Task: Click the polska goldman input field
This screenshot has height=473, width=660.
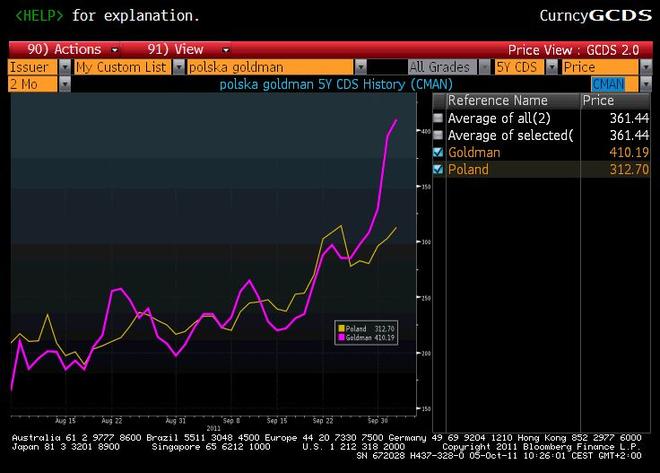Action: (x=270, y=67)
